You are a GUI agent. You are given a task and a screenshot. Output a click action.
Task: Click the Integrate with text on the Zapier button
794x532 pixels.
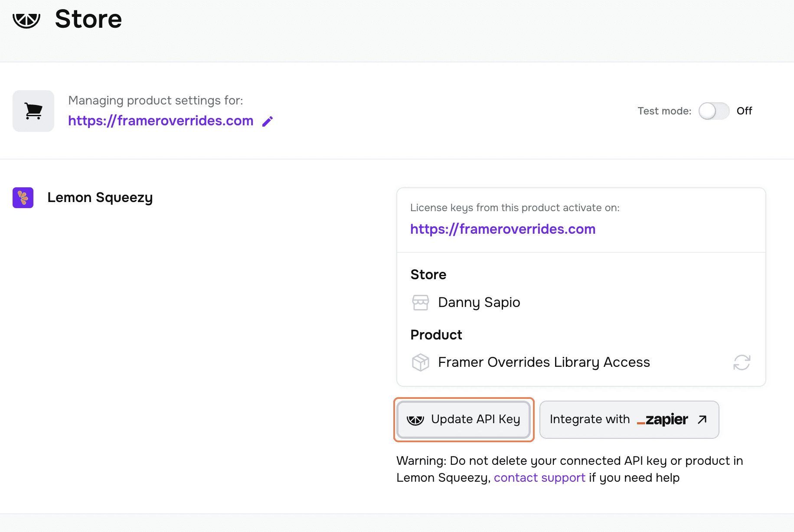click(x=589, y=419)
